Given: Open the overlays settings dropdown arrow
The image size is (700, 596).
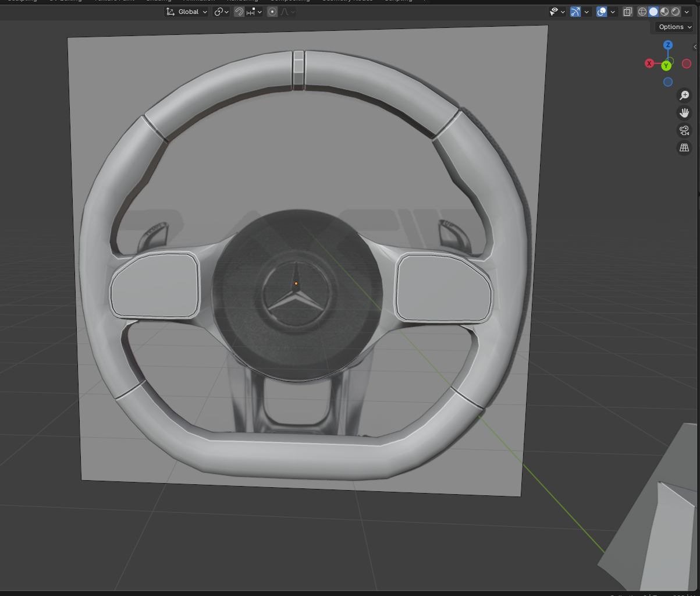Looking at the screenshot, I should click(x=613, y=12).
